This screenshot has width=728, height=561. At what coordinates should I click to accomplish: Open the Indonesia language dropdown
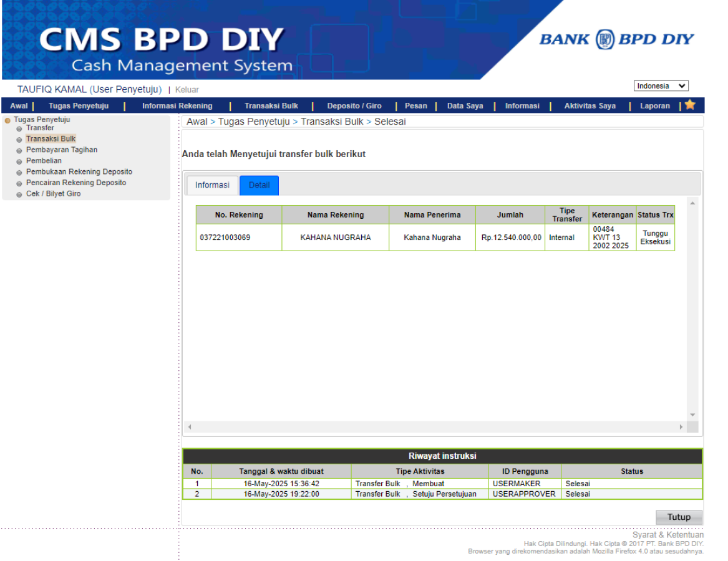661,86
